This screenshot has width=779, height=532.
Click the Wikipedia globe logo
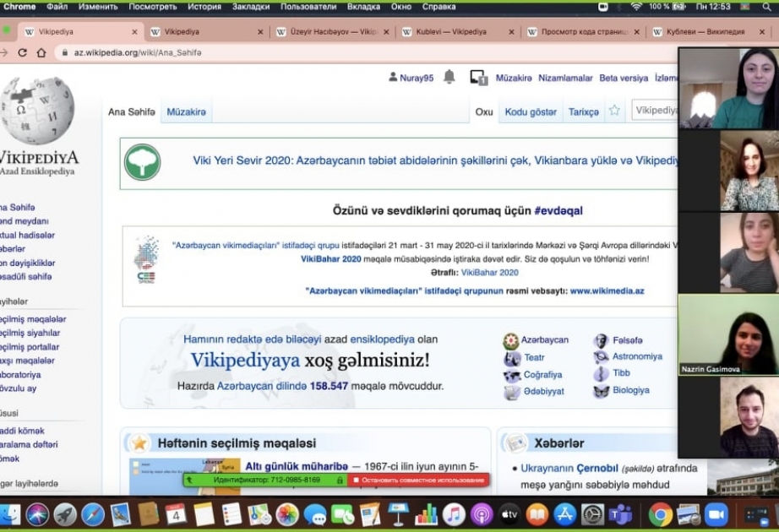coord(38,111)
